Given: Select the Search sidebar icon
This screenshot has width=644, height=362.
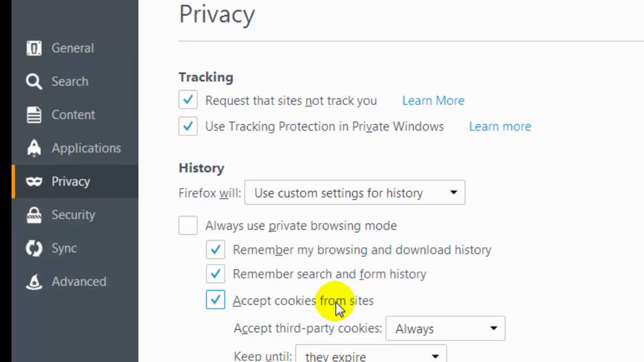Looking at the screenshot, I should click(69, 81).
